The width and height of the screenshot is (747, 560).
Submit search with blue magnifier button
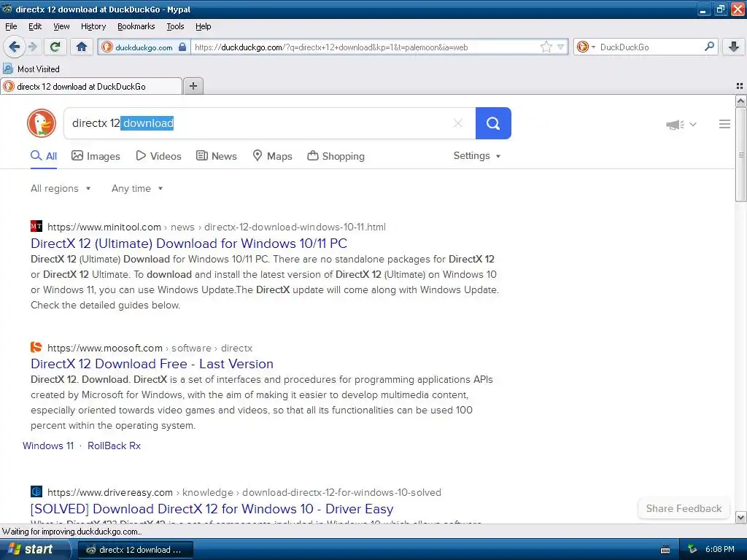(493, 123)
